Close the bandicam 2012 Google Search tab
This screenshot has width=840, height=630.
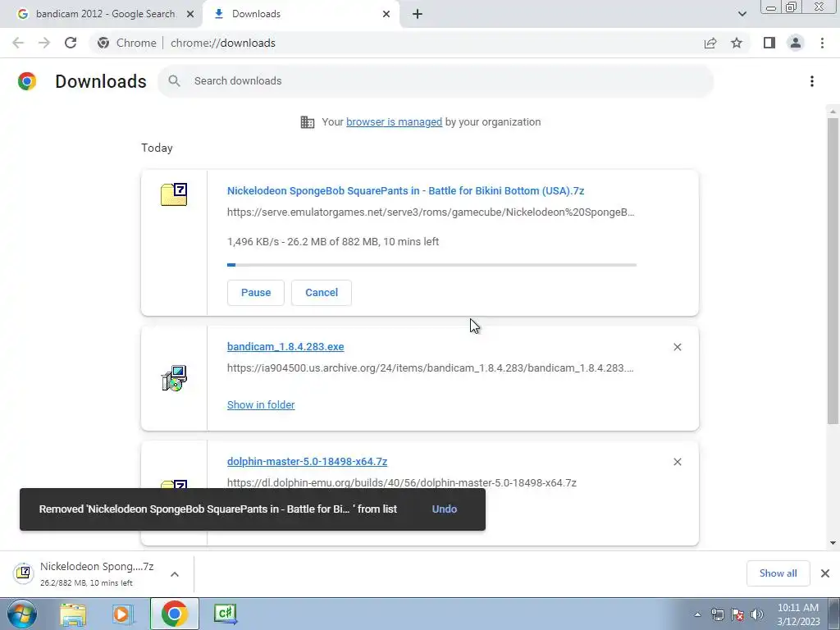(x=190, y=14)
